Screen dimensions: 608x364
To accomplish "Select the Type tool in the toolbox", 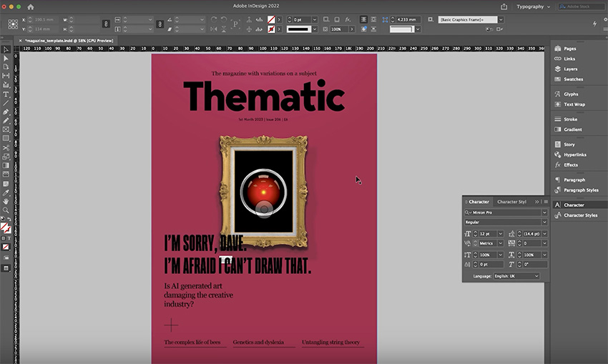I will point(6,94).
